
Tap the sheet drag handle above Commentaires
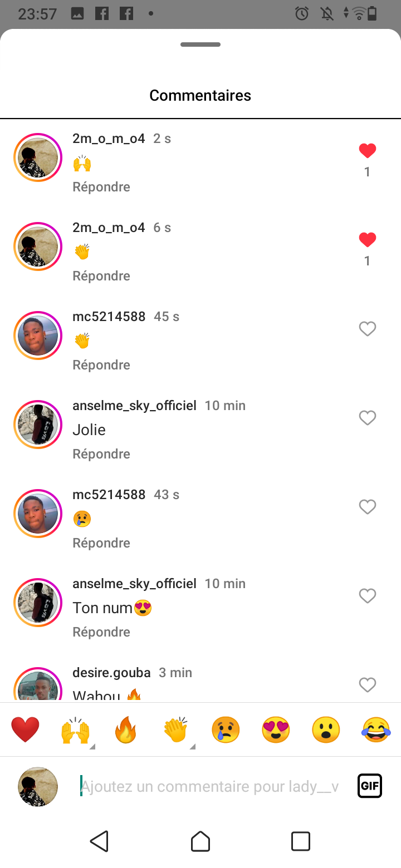point(200,45)
